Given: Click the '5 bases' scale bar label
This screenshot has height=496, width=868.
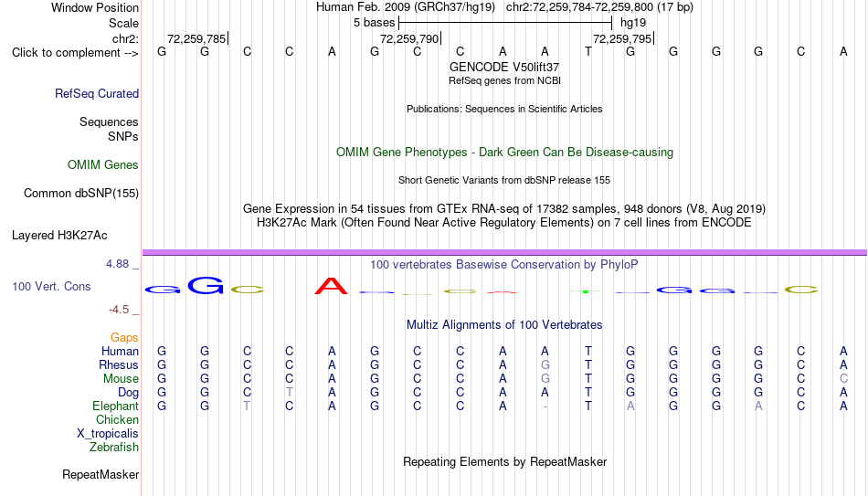Looking at the screenshot, I should tap(375, 23).
